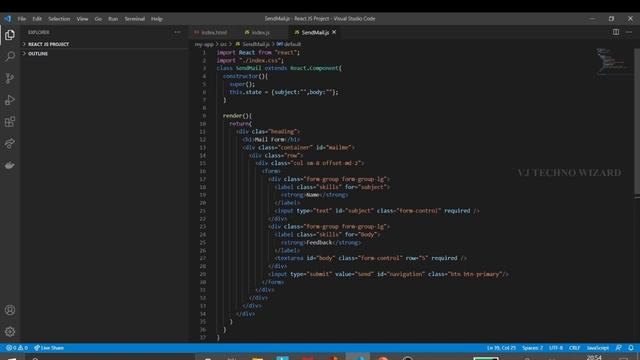Open notifications bell
The image size is (640, 360).
pyautogui.click(x=631, y=348)
